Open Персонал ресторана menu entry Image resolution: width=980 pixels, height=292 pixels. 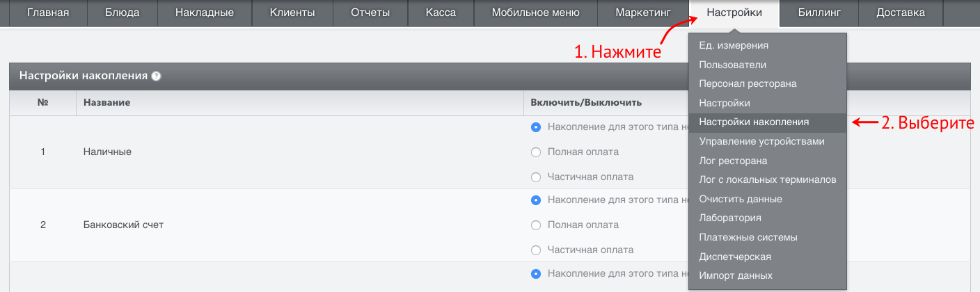[x=768, y=83]
